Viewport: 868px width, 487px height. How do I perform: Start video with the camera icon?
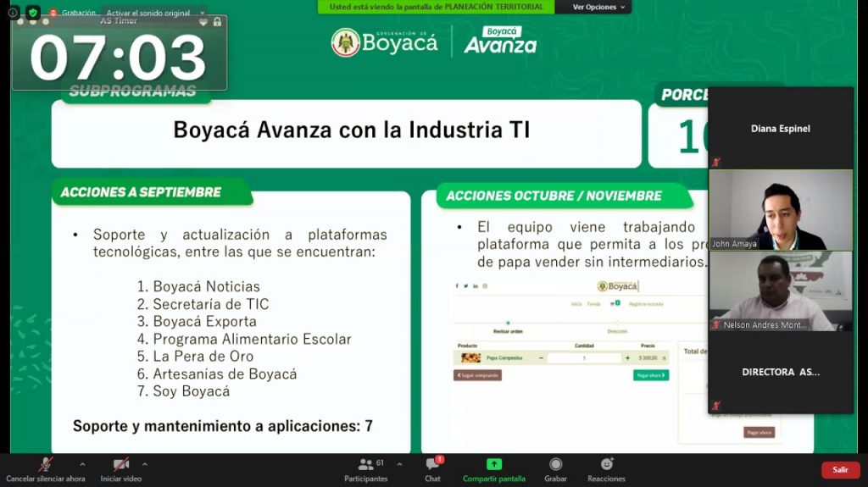(120, 465)
